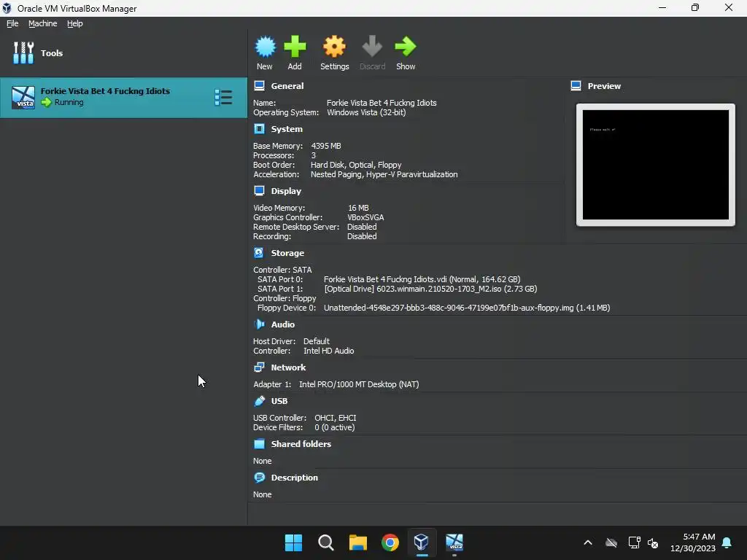
Task: Click the Intel PRO/1000 MT Desktop (NAT) adapter text
Action: tap(359, 384)
